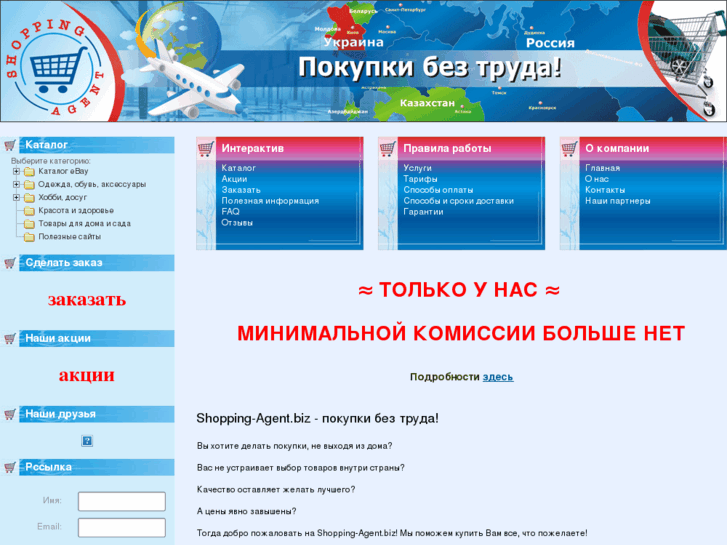Image resolution: width=727 pixels, height=545 pixels.
Task: Select Заказать in Интерактив menu
Action: (x=241, y=190)
